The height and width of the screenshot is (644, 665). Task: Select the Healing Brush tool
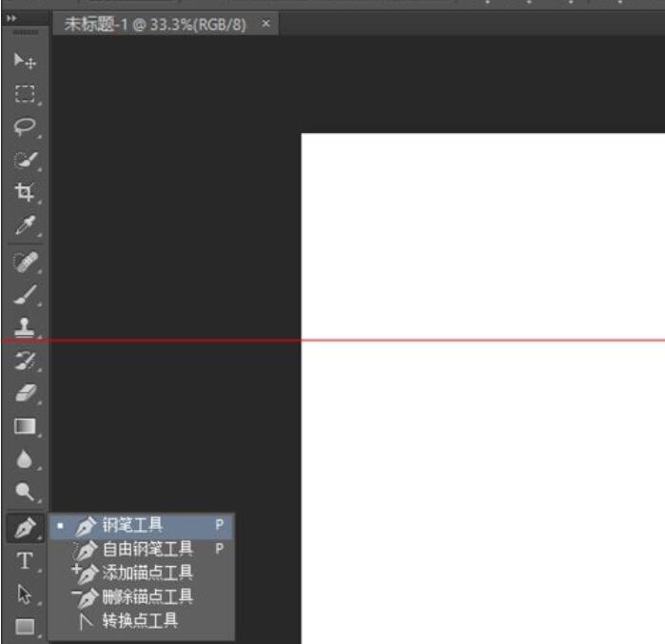[x=25, y=262]
